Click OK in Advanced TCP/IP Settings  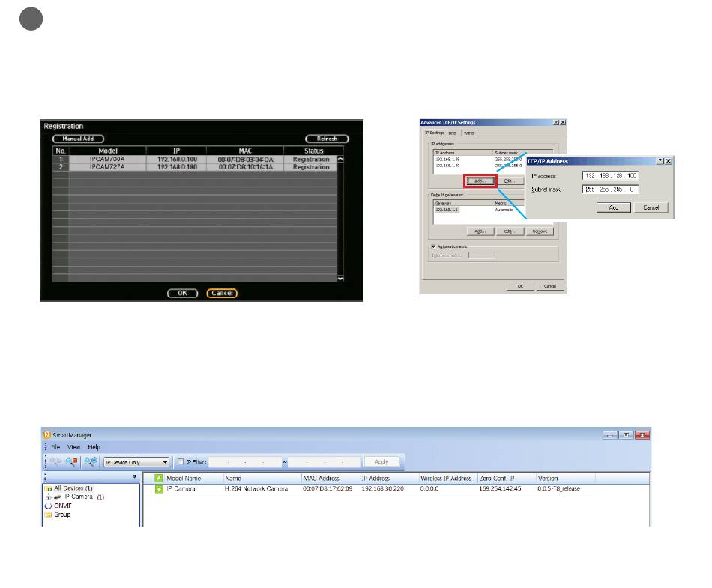(520, 286)
